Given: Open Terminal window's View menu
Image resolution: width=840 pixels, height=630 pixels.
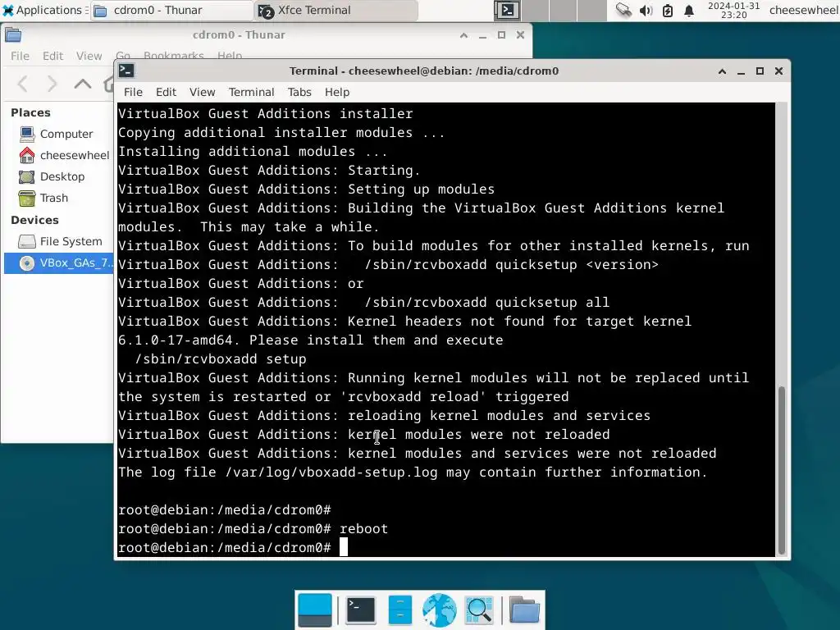Looking at the screenshot, I should click(202, 92).
